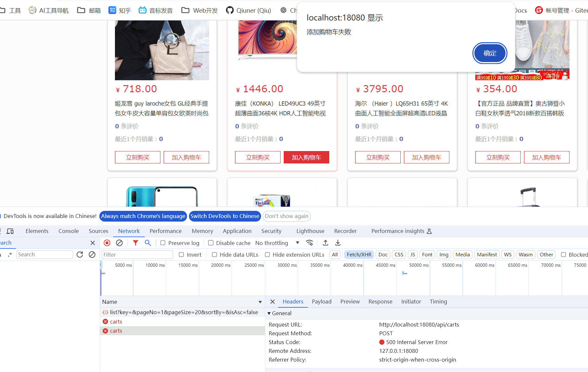The width and height of the screenshot is (588, 372).
Task: Toggle the Doc type filter
Action: click(x=383, y=254)
